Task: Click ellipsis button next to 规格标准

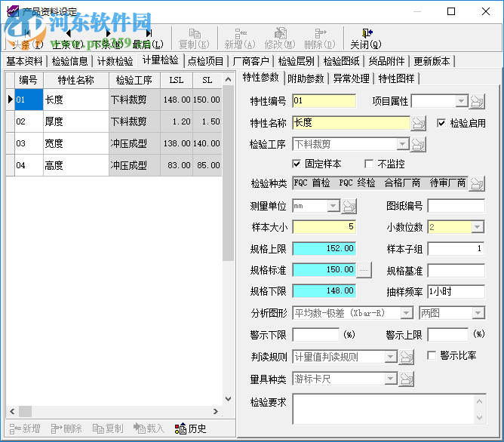Action: [x=364, y=270]
